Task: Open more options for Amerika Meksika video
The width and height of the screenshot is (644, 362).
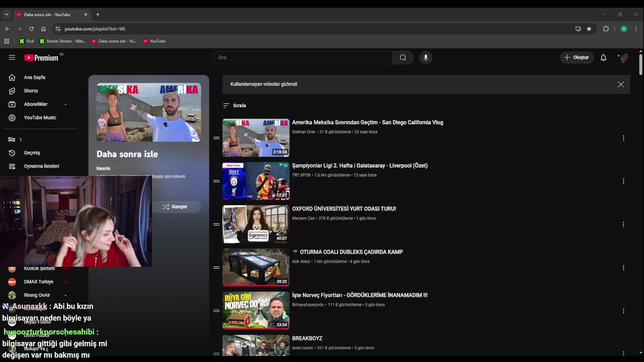Action: 623,138
